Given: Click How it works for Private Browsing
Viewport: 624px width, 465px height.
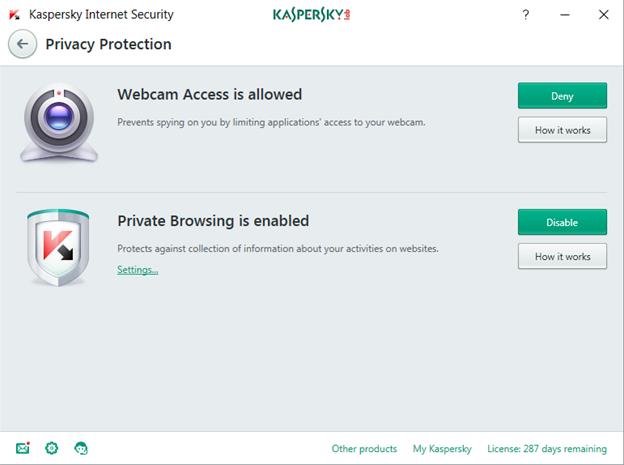Looking at the screenshot, I should pos(562,256).
